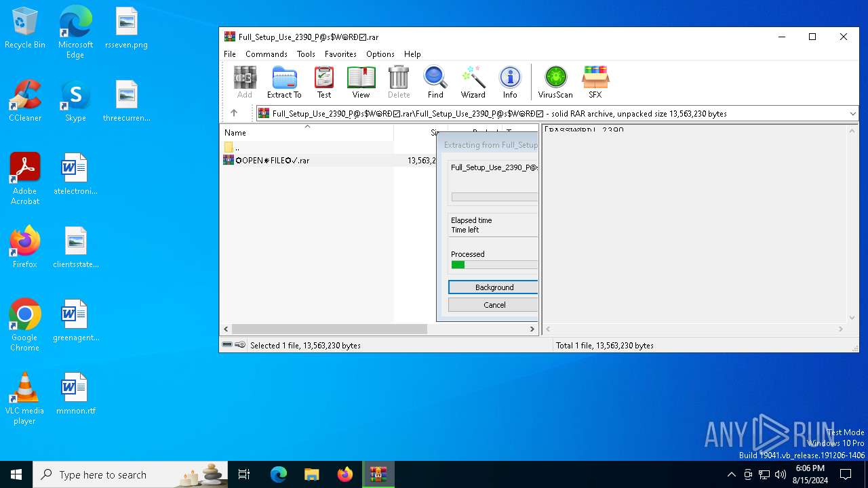Open Firefox desktop shortcut
Viewport: 868px width, 488px height.
pyautogui.click(x=25, y=247)
